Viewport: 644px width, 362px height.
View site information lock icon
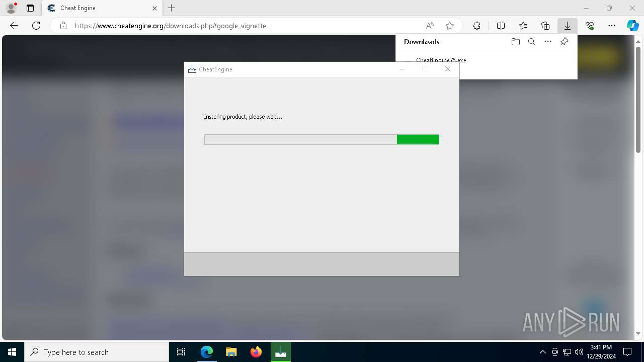pyautogui.click(x=63, y=26)
